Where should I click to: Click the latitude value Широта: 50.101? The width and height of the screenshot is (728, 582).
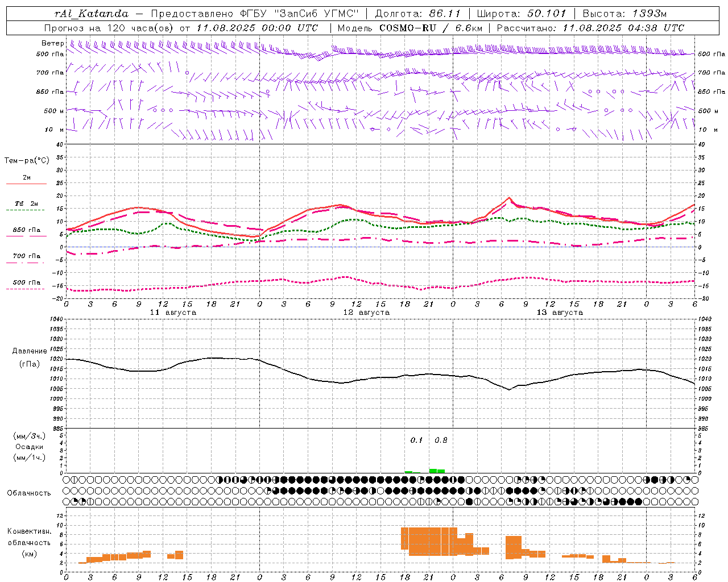[522, 14]
